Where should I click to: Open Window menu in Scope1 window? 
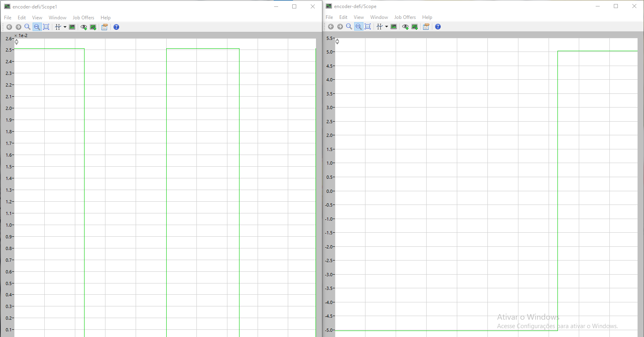point(58,18)
